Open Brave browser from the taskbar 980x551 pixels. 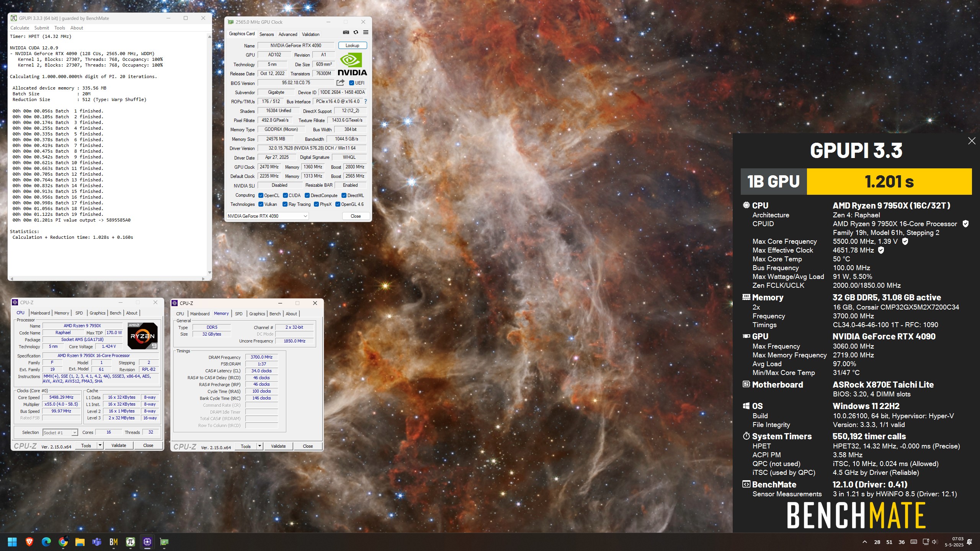coord(29,542)
